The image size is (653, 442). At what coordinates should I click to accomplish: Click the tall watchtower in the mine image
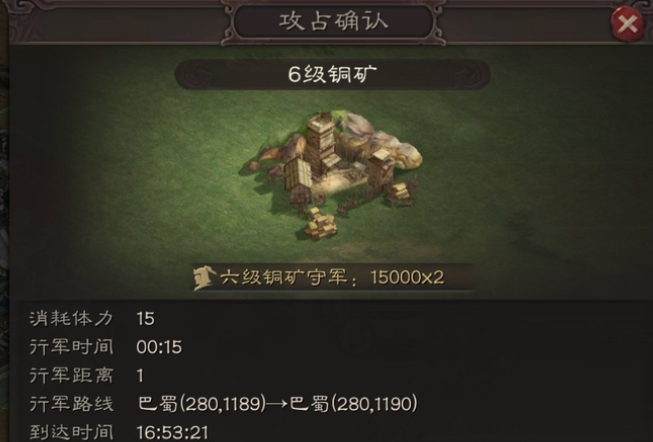pos(321,142)
